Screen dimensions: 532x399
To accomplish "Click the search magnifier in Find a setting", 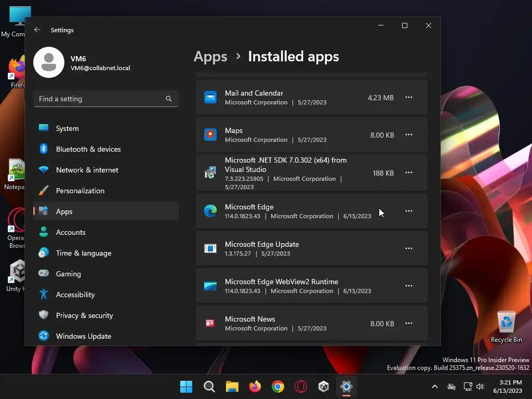I will click(169, 99).
